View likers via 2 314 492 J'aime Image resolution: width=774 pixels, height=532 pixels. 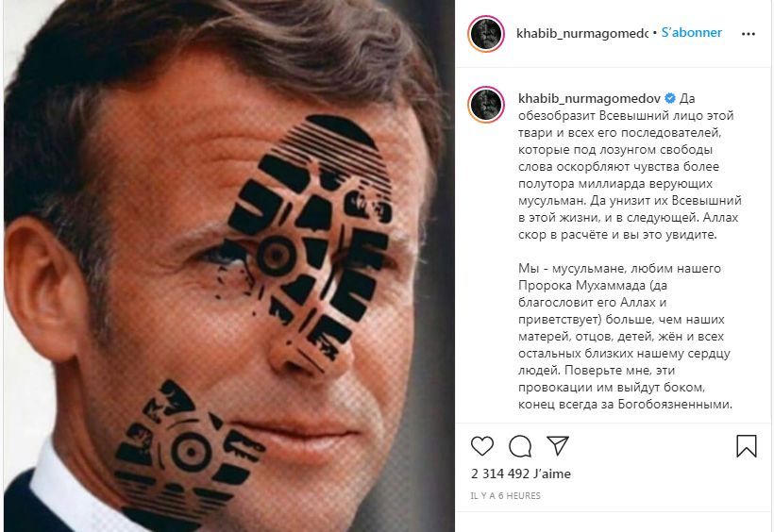[x=521, y=474]
